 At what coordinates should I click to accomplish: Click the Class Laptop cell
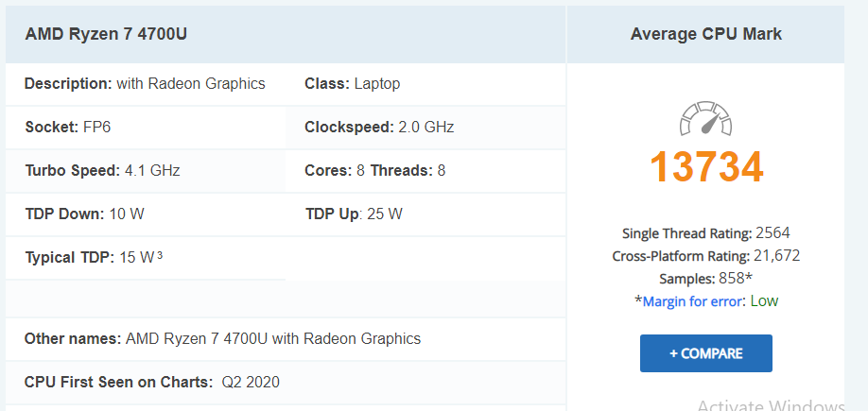425,84
